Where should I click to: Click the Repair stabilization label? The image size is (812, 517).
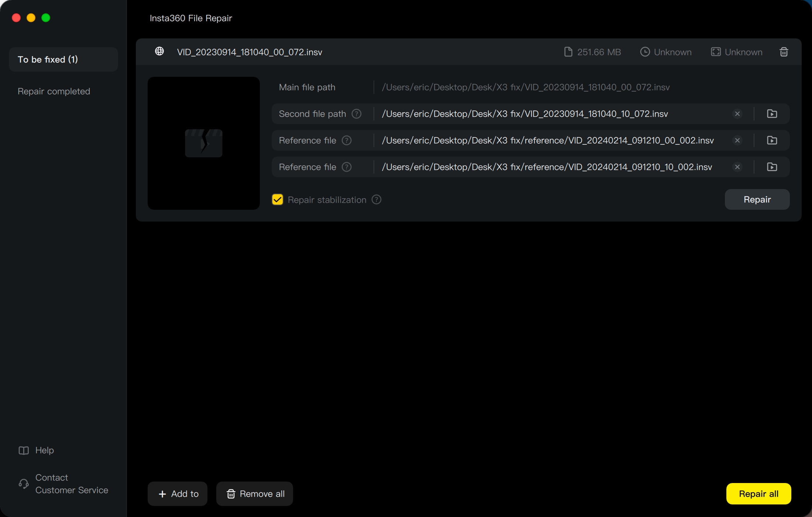327,200
